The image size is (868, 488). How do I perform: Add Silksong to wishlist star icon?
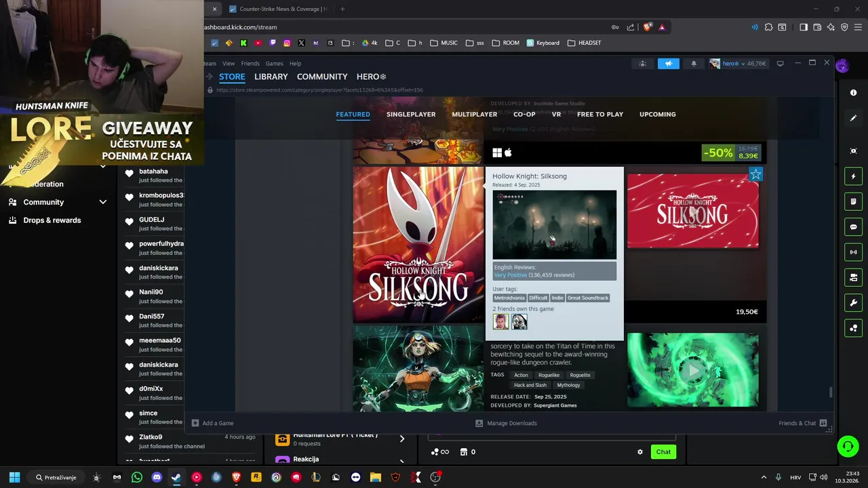755,174
